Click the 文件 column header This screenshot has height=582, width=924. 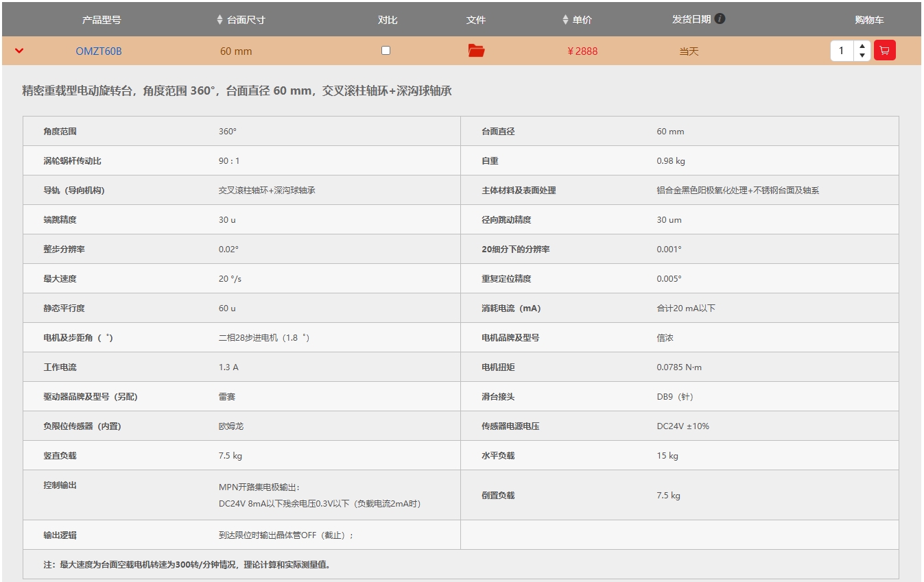[475, 20]
